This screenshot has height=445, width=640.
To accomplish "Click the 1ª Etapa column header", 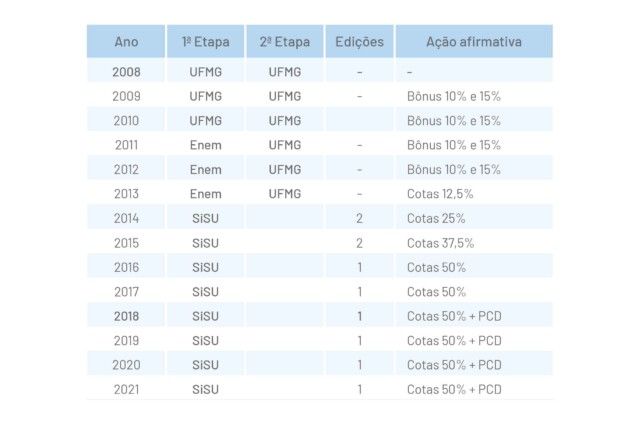I will pos(205,42).
